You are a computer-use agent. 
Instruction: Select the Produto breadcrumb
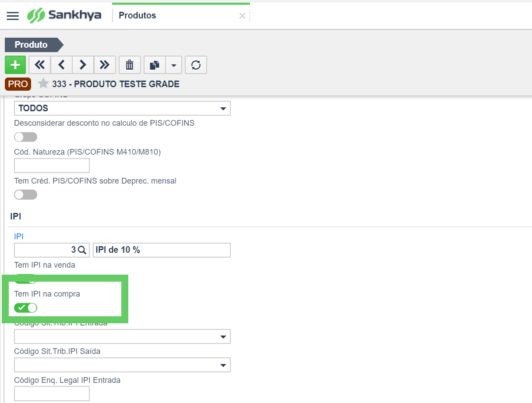pyautogui.click(x=34, y=45)
